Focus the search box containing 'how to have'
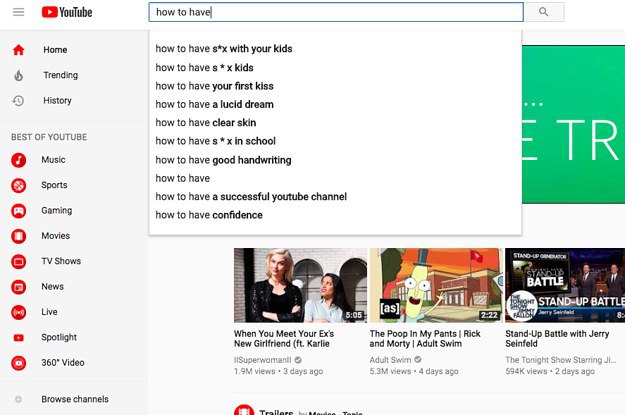 tap(336, 12)
